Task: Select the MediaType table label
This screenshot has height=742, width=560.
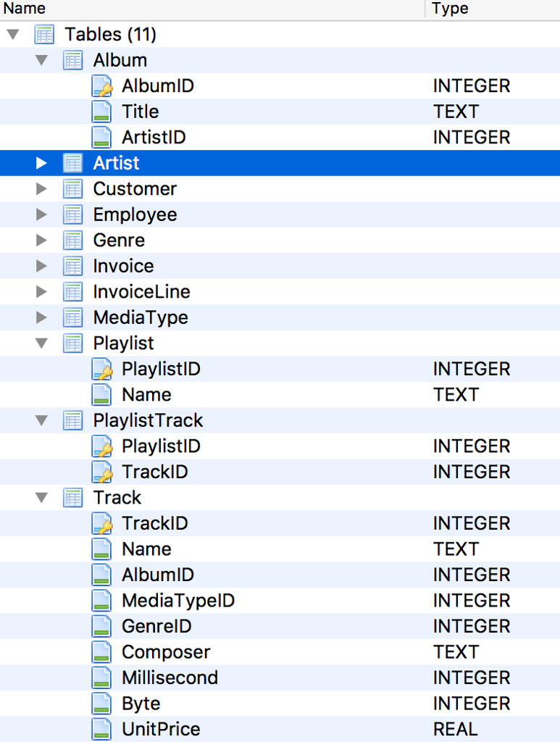Action: pyautogui.click(x=141, y=318)
